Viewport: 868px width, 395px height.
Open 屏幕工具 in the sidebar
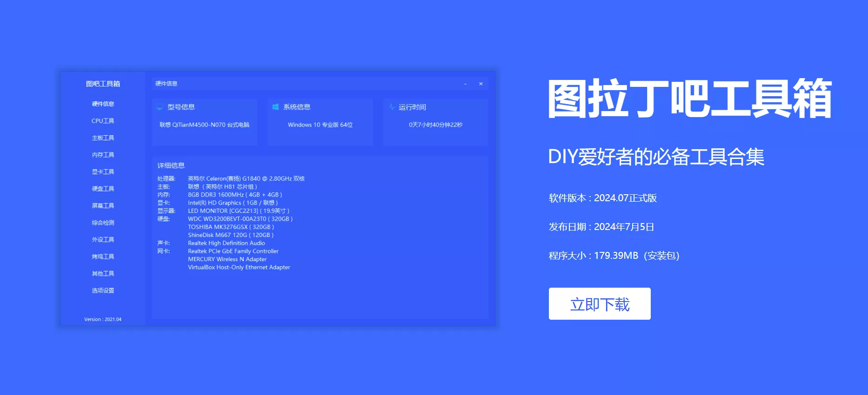[x=103, y=206]
